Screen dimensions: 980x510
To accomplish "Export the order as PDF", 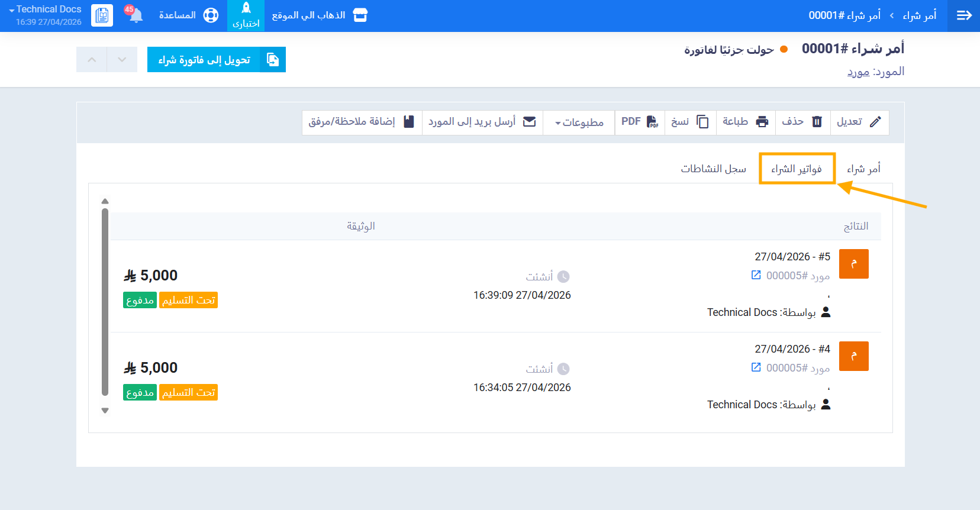I will [639, 122].
